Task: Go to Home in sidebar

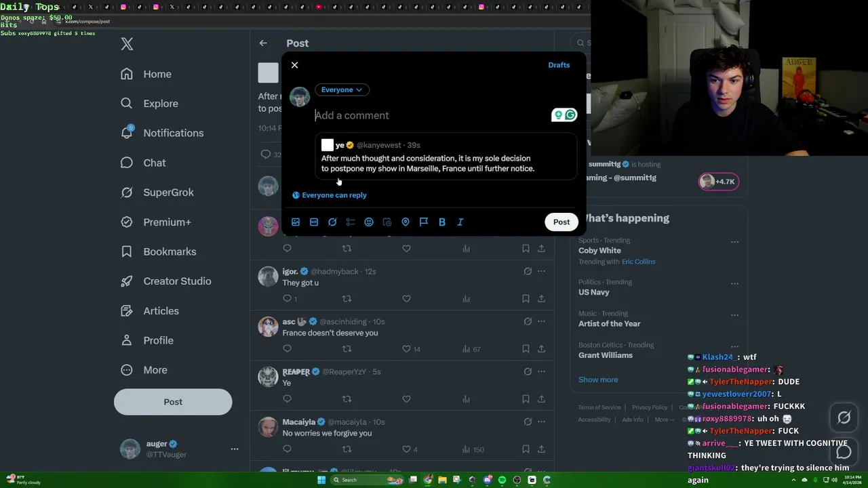Action: point(146,74)
